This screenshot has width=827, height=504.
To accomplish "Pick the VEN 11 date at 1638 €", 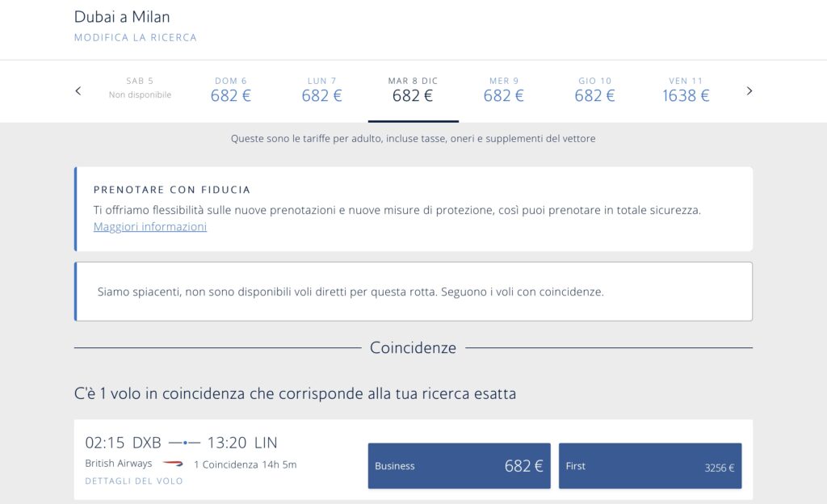I will 686,90.
